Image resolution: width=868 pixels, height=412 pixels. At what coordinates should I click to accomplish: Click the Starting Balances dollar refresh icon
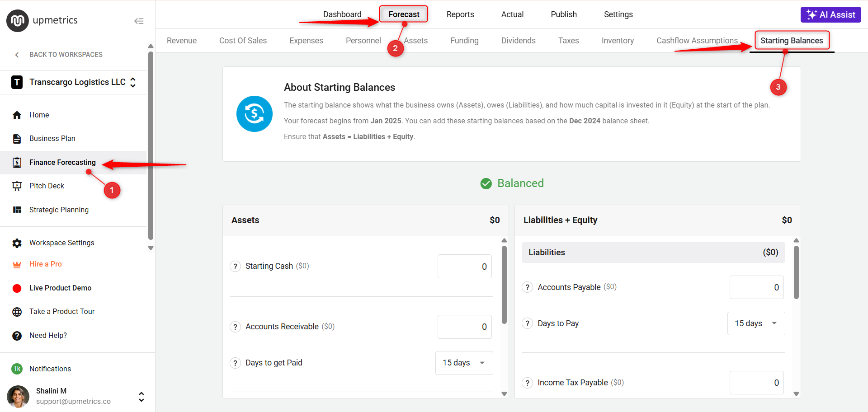coord(255,114)
